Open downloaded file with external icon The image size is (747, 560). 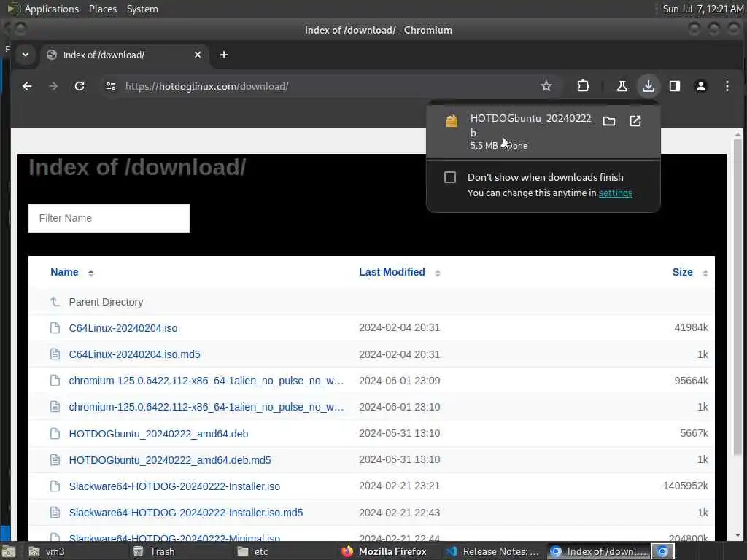point(635,121)
